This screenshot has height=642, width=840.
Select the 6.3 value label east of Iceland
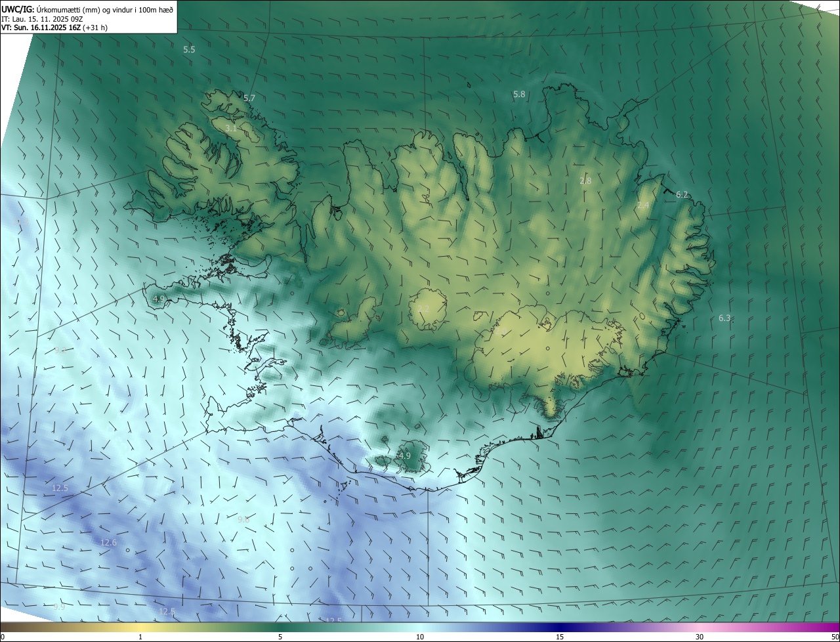pyautogui.click(x=724, y=318)
